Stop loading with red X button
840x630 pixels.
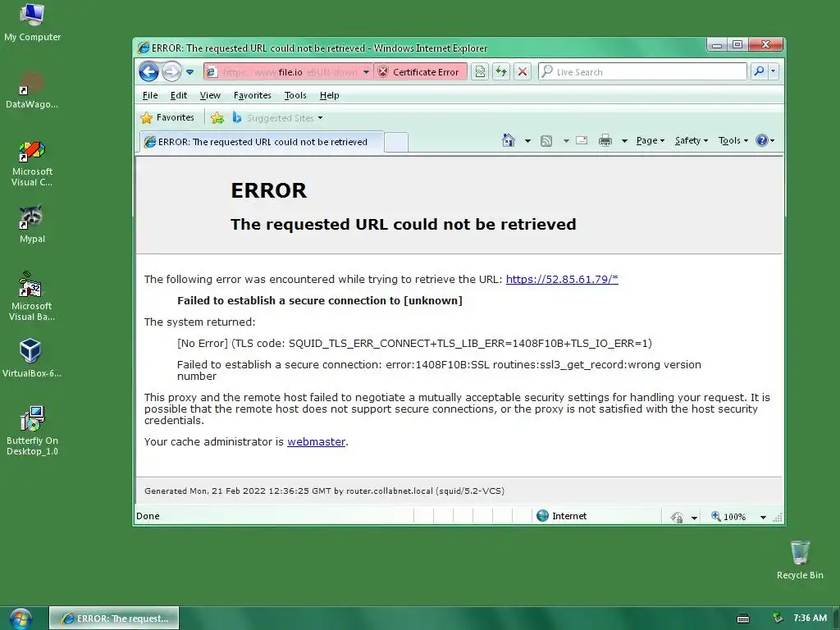pyautogui.click(x=523, y=72)
